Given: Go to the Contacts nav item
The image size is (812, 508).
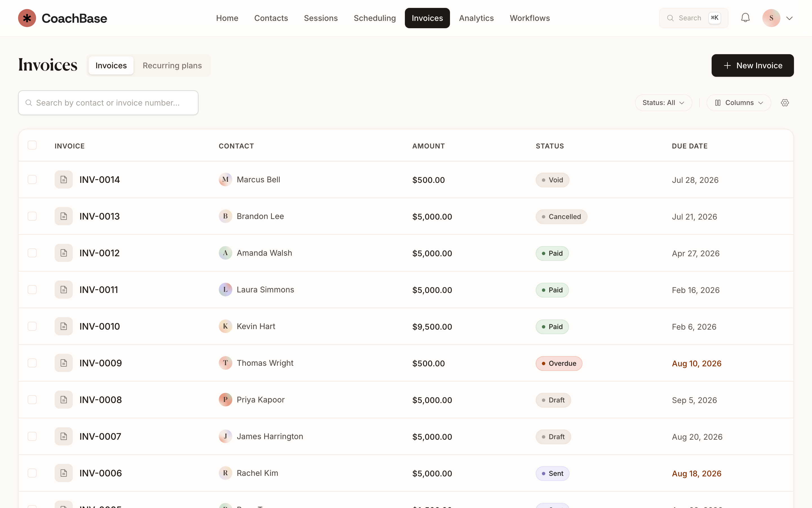Looking at the screenshot, I should click(271, 18).
